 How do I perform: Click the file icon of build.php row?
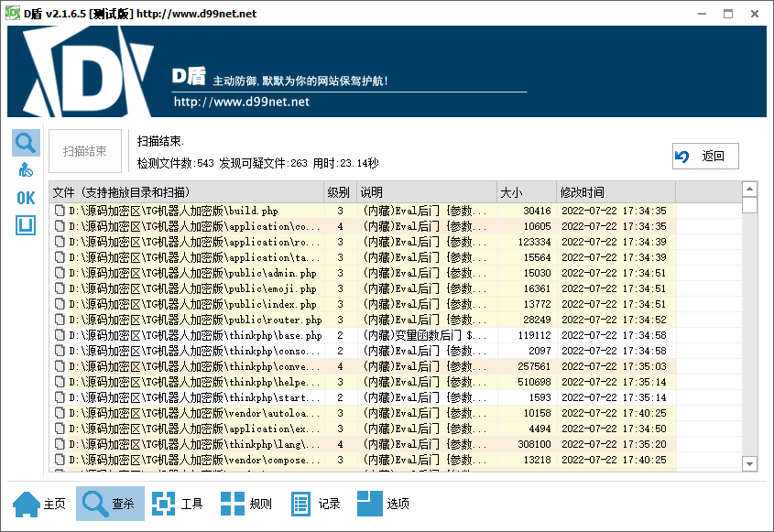point(60,211)
